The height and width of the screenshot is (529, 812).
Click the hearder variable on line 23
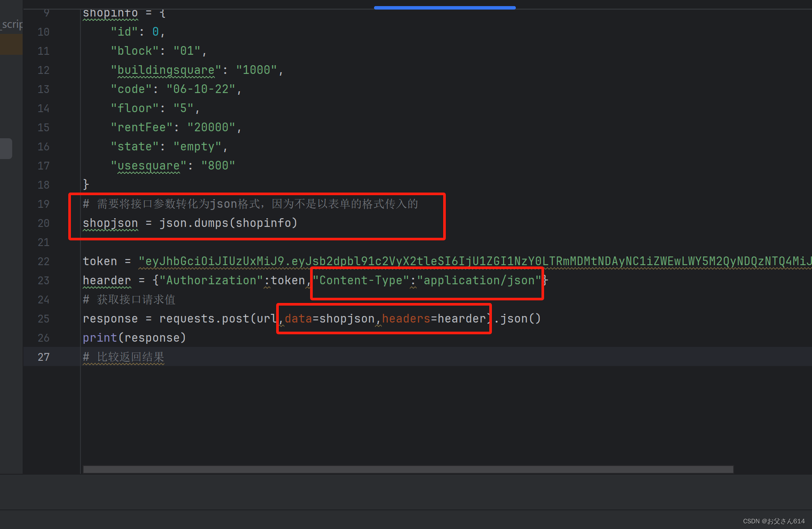point(107,280)
